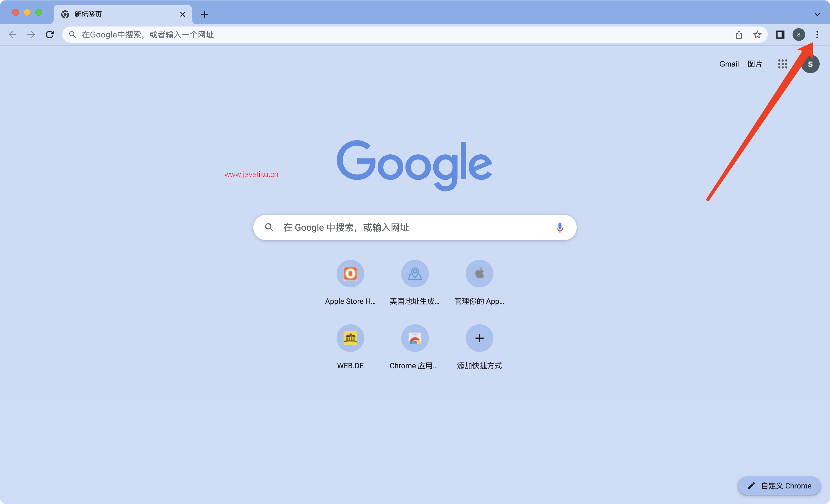Open the Apple Store H... shortcut
830x504 pixels.
(350, 282)
